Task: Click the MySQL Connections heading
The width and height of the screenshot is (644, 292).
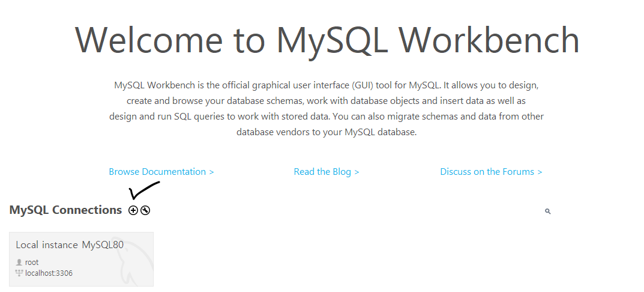Action: (65, 210)
